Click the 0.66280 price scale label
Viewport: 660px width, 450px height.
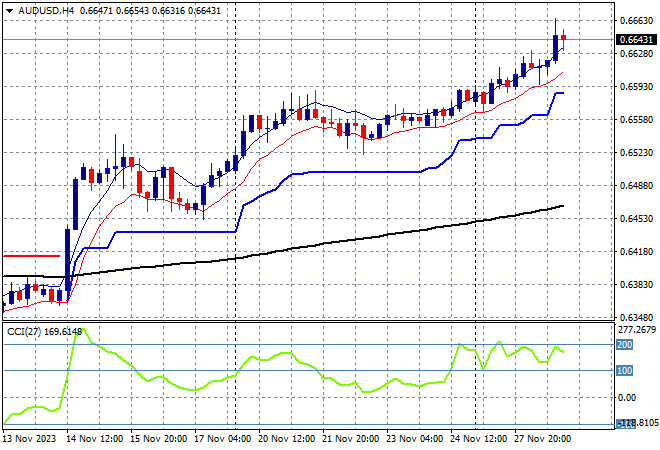pos(637,53)
